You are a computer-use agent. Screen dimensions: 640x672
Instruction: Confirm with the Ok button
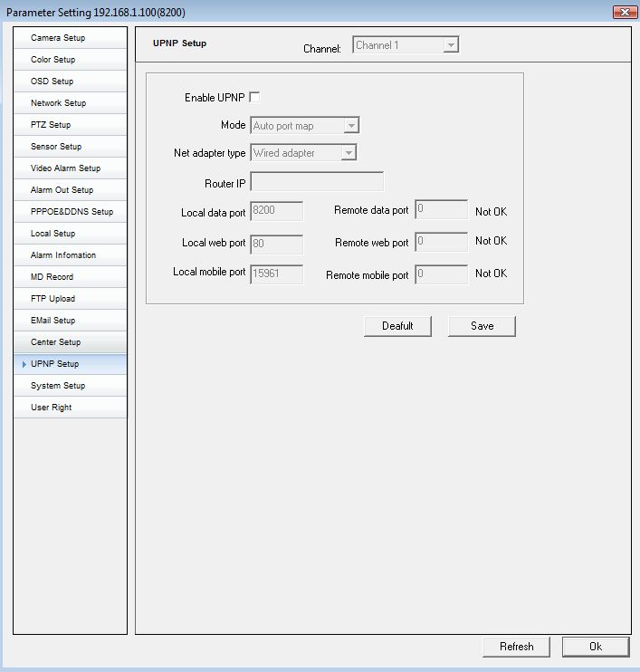(x=595, y=647)
